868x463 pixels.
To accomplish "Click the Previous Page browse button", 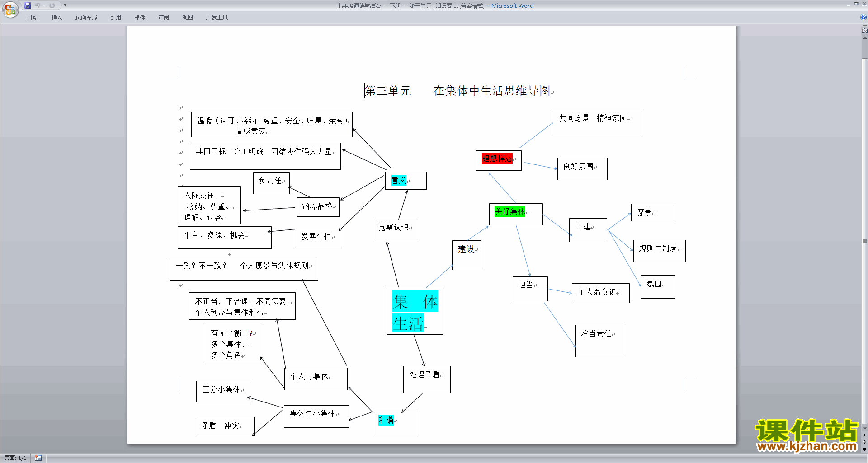I will pyautogui.click(x=865, y=435).
